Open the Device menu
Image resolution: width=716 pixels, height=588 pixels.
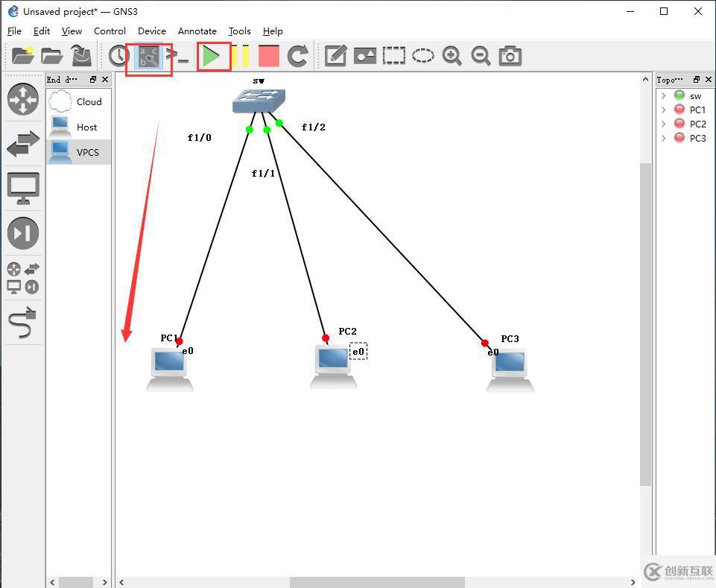coord(151,31)
